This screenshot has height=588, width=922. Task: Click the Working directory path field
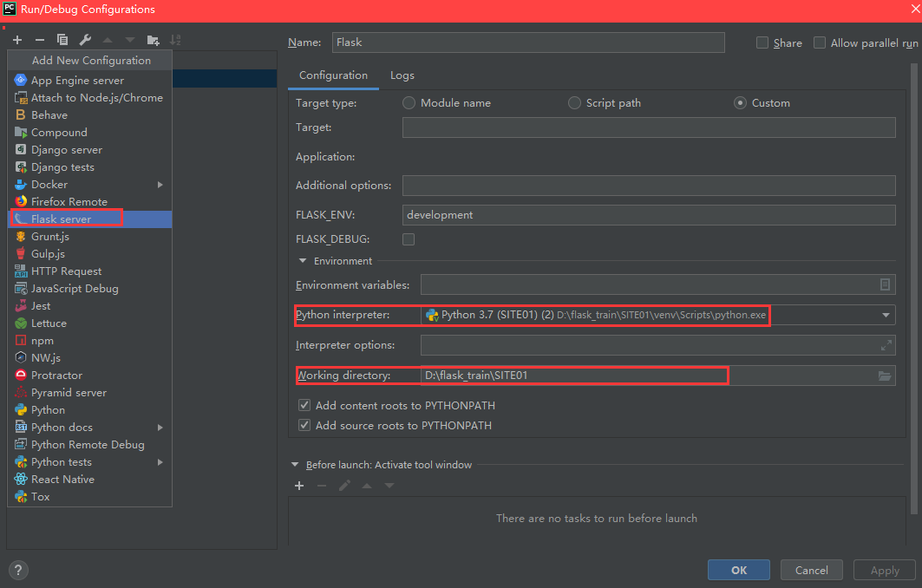649,376
